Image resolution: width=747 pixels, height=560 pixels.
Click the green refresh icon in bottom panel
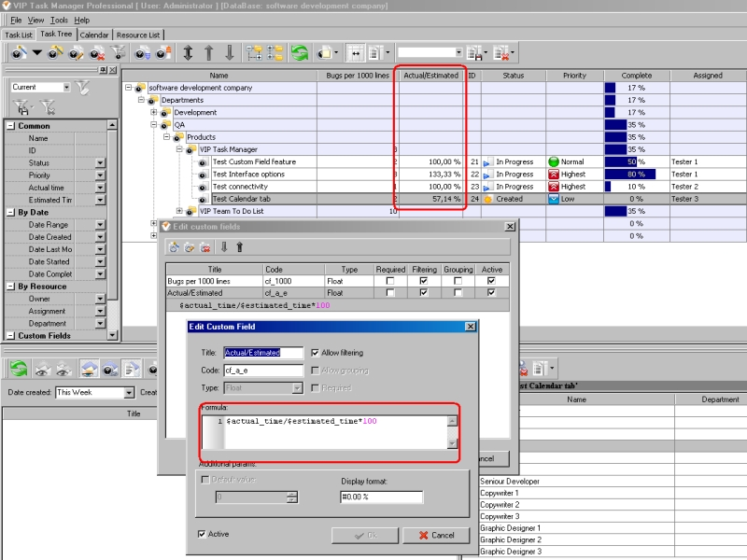pyautogui.click(x=19, y=369)
